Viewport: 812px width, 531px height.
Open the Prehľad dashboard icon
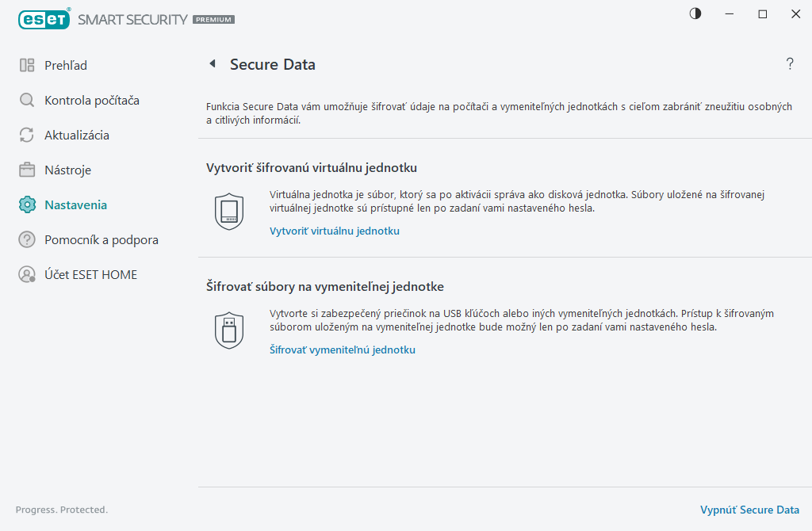tap(27, 64)
